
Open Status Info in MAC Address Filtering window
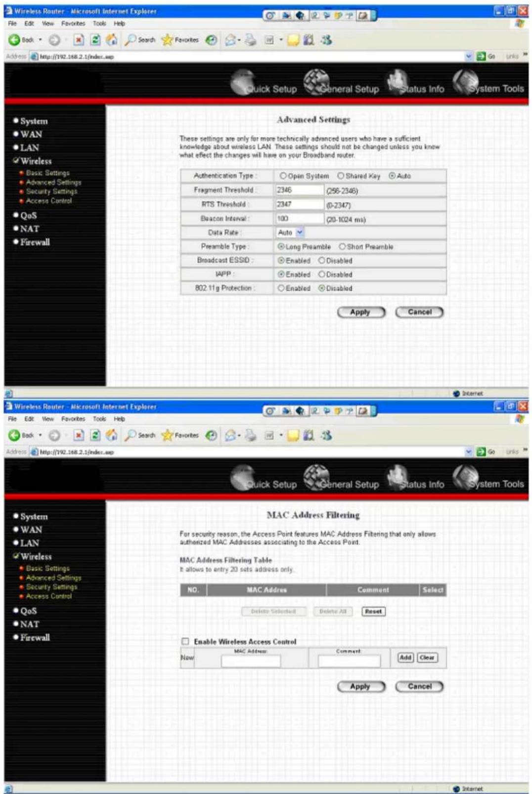pyautogui.click(x=416, y=479)
